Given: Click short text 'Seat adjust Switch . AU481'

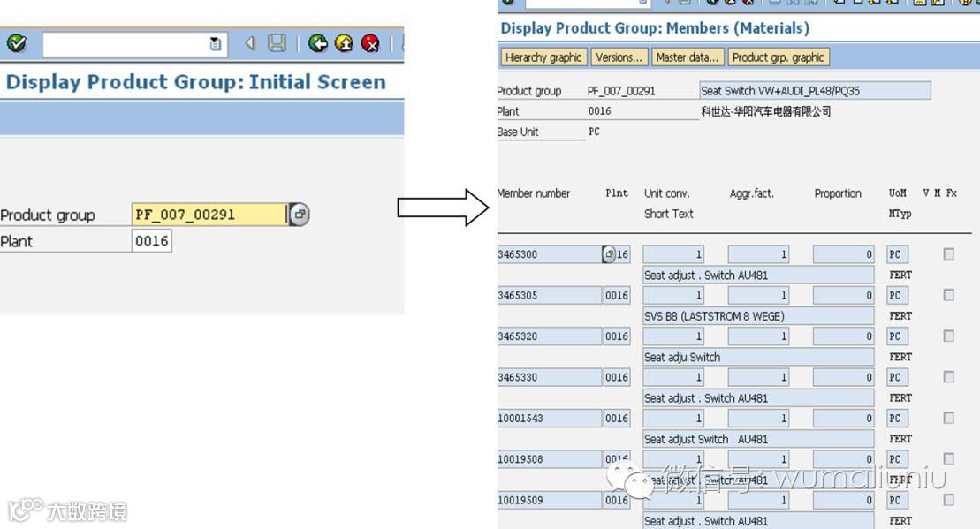Looking at the screenshot, I should [758, 439].
